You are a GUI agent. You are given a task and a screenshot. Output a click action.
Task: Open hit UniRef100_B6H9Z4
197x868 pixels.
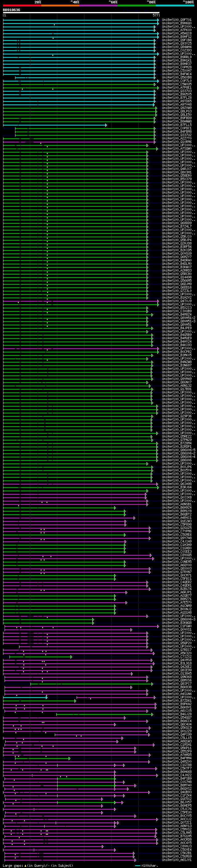point(177,507)
